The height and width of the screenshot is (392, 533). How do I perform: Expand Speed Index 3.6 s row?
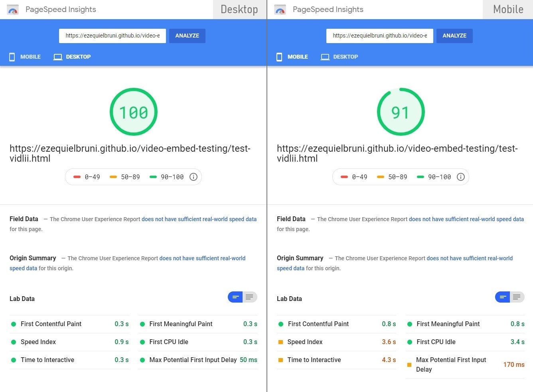336,342
